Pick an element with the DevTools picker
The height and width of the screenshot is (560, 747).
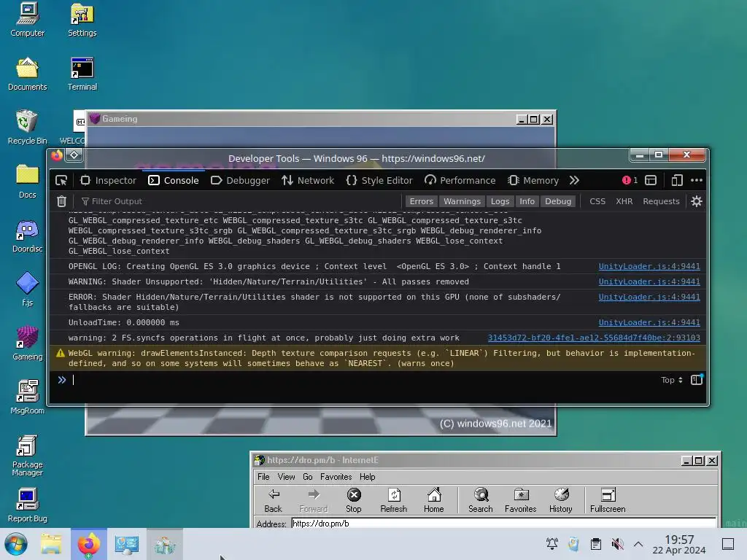click(61, 181)
